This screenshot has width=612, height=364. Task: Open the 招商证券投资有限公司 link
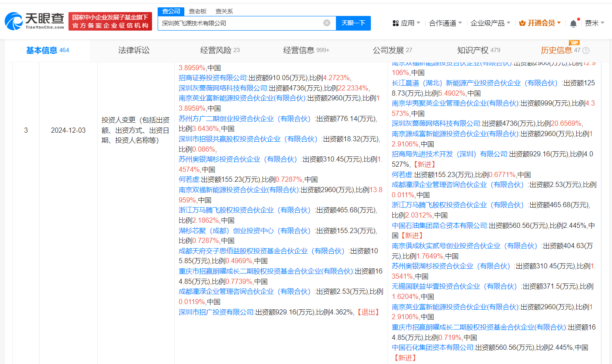(213, 78)
